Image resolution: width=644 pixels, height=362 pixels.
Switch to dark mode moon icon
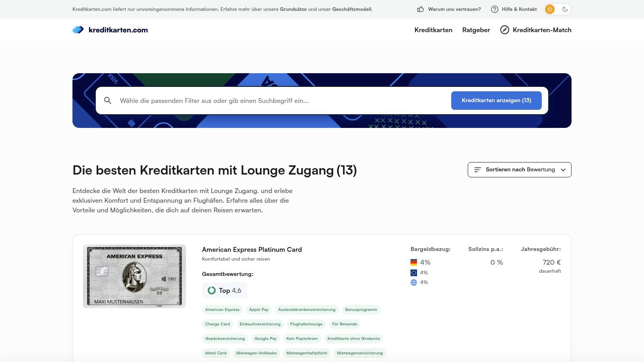565,9
